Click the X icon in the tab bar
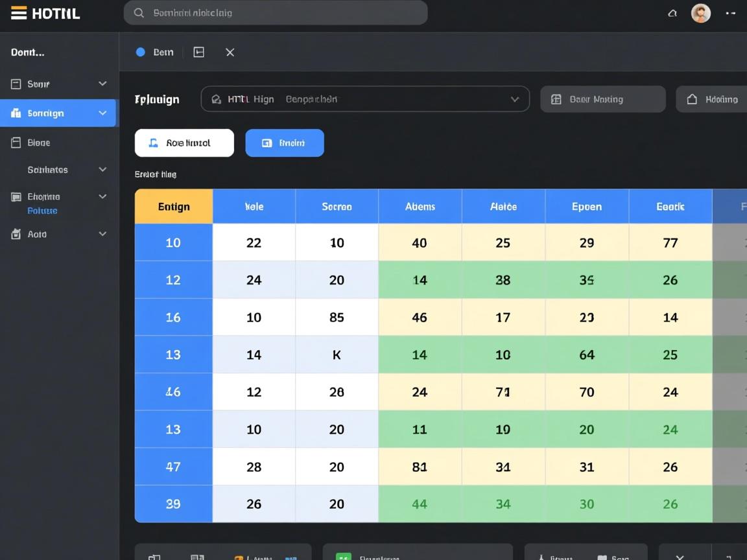This screenshot has height=560, width=747. (x=230, y=52)
